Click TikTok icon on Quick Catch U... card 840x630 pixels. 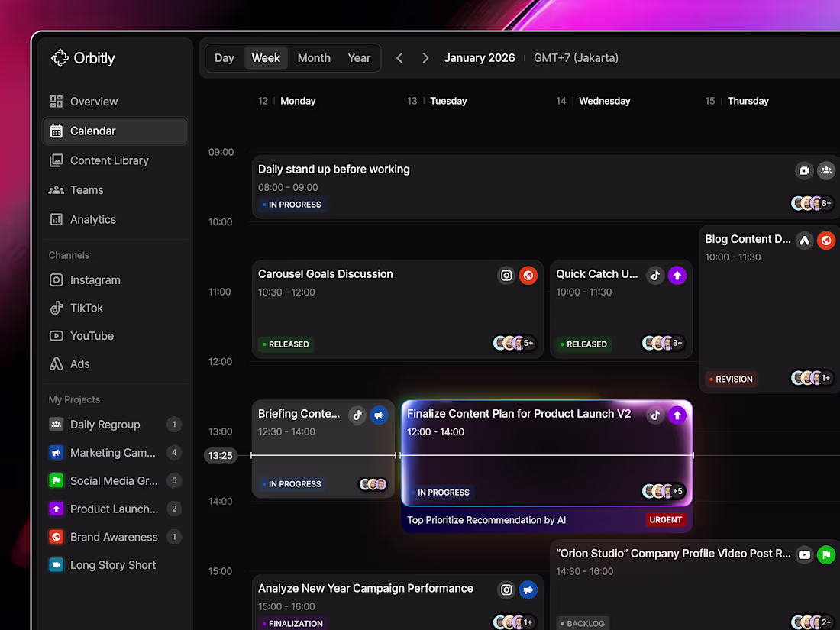pos(655,276)
